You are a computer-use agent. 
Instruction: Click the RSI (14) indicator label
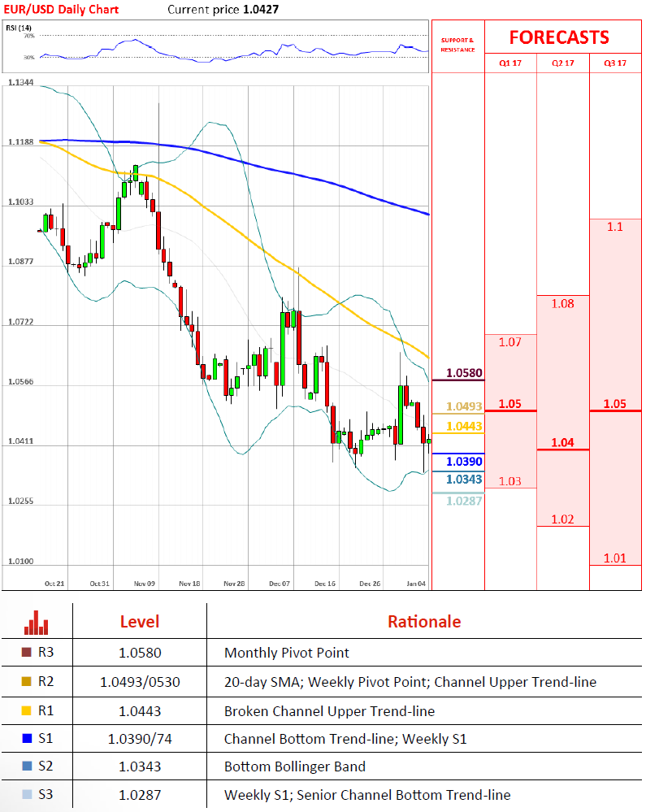tap(19, 28)
